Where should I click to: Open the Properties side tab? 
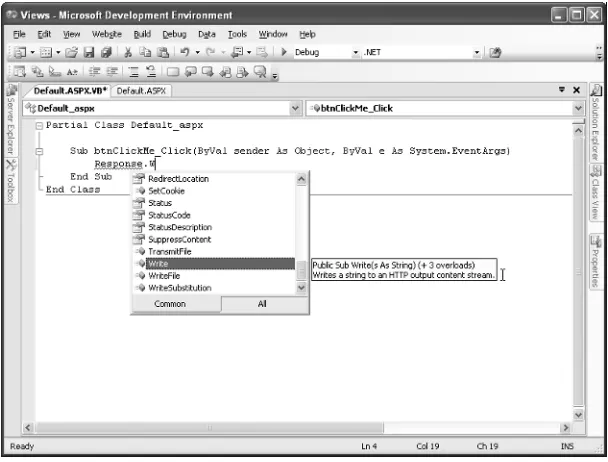595,262
